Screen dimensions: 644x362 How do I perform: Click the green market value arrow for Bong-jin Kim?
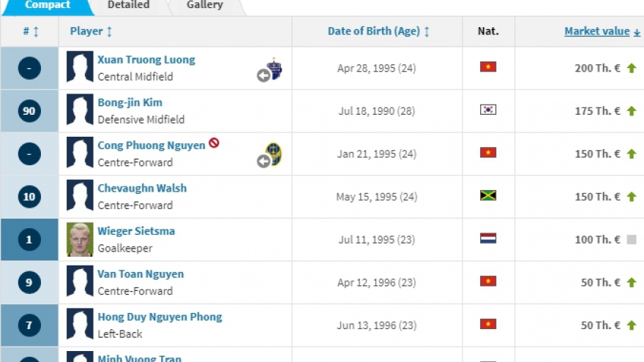coord(632,110)
